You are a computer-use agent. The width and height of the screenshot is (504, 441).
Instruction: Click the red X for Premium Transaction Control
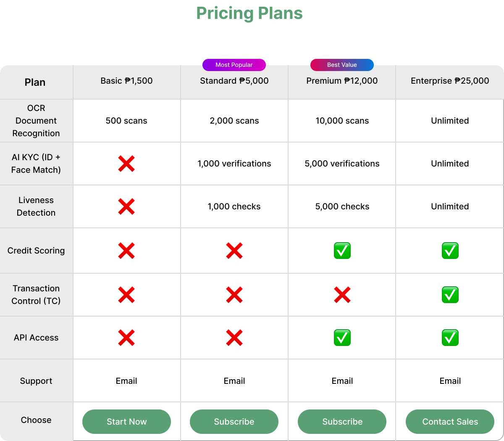pyautogui.click(x=342, y=295)
